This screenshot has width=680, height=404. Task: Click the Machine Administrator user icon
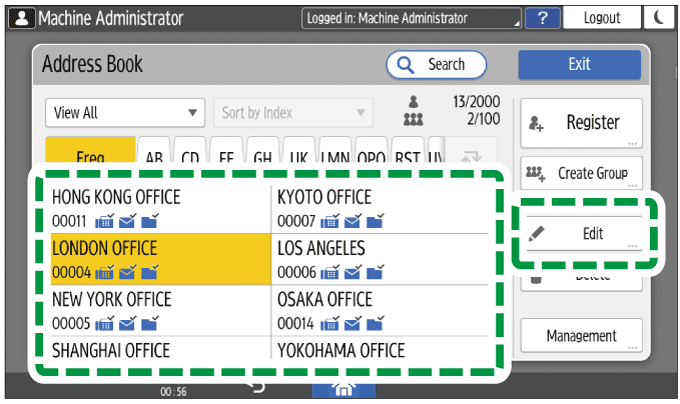click(x=16, y=18)
